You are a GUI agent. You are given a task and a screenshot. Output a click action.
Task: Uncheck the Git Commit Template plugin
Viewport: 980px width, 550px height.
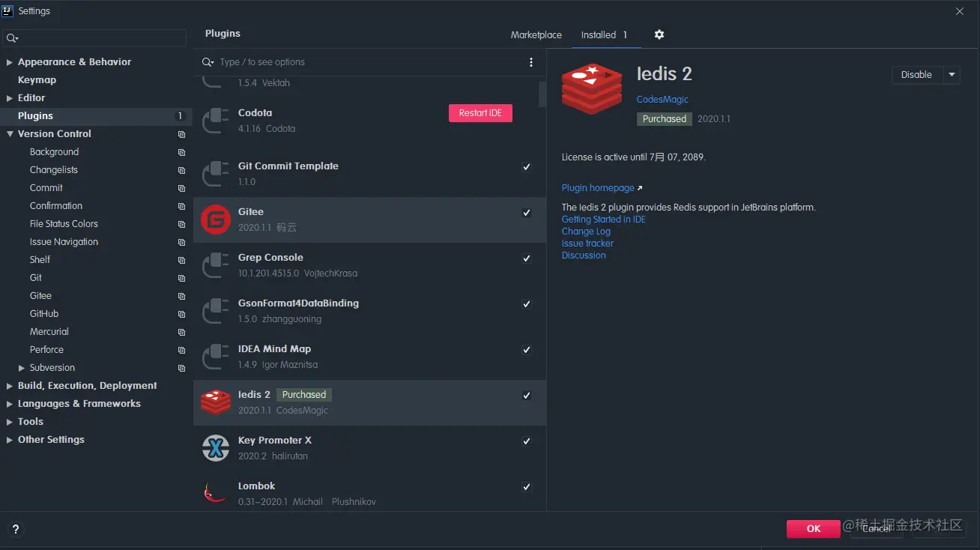point(527,167)
